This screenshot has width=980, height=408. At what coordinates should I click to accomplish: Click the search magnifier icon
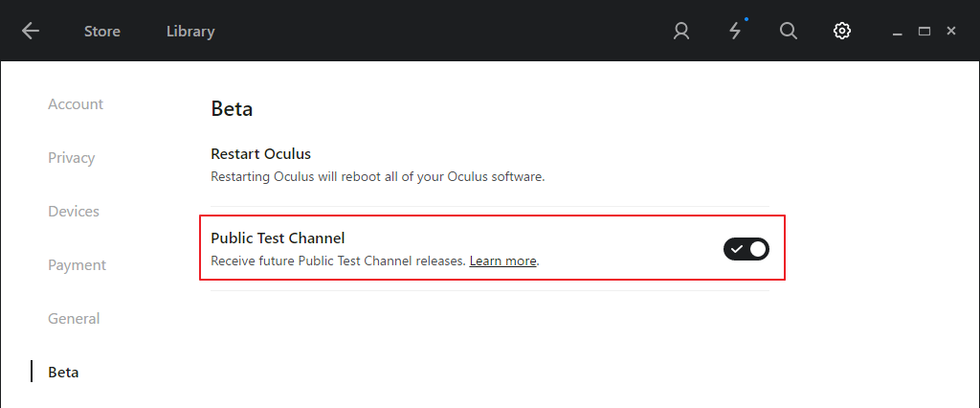pos(789,31)
